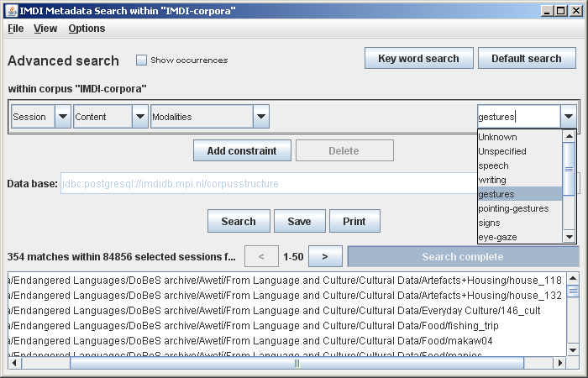The image size is (588, 378).
Task: Go to next results page arrow
Action: click(325, 256)
